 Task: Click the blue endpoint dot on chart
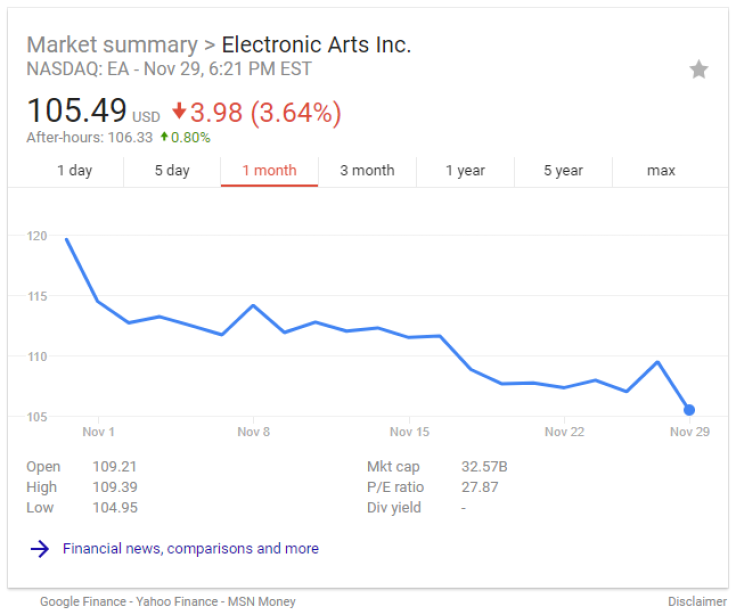pos(689,410)
